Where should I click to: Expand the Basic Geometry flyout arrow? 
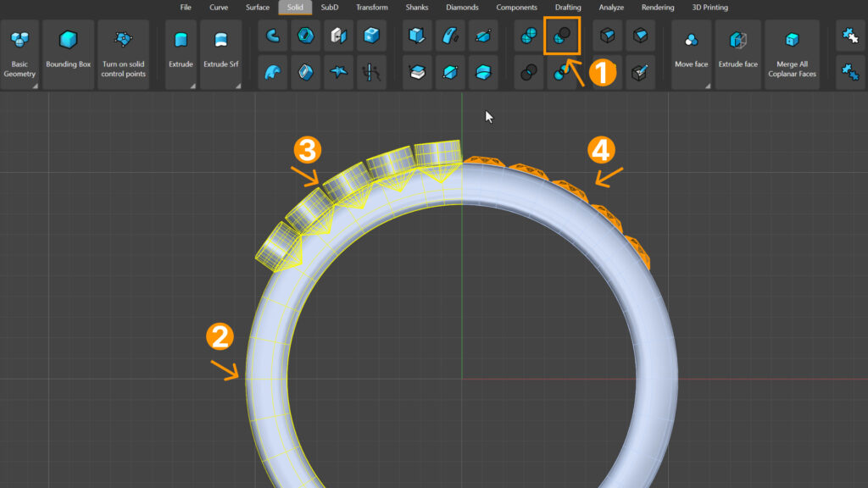pyautogui.click(x=35, y=86)
